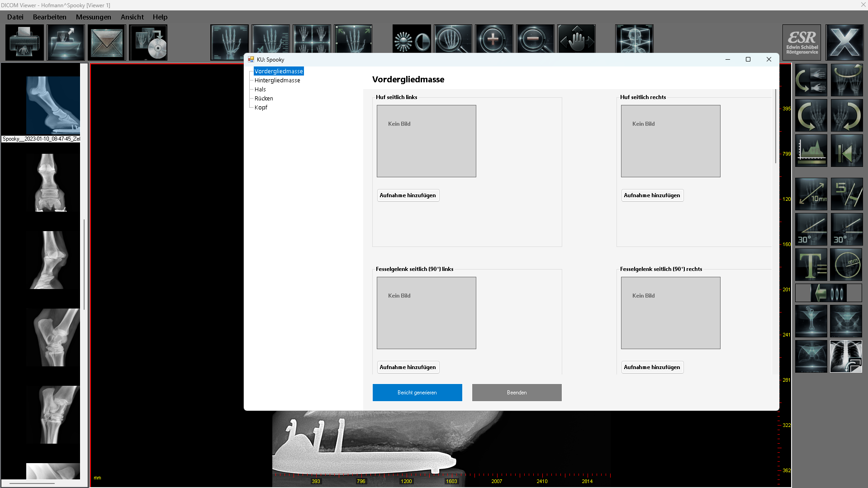Image resolution: width=868 pixels, height=488 pixels.
Task: Select Kopf in the tree
Action: coord(261,107)
